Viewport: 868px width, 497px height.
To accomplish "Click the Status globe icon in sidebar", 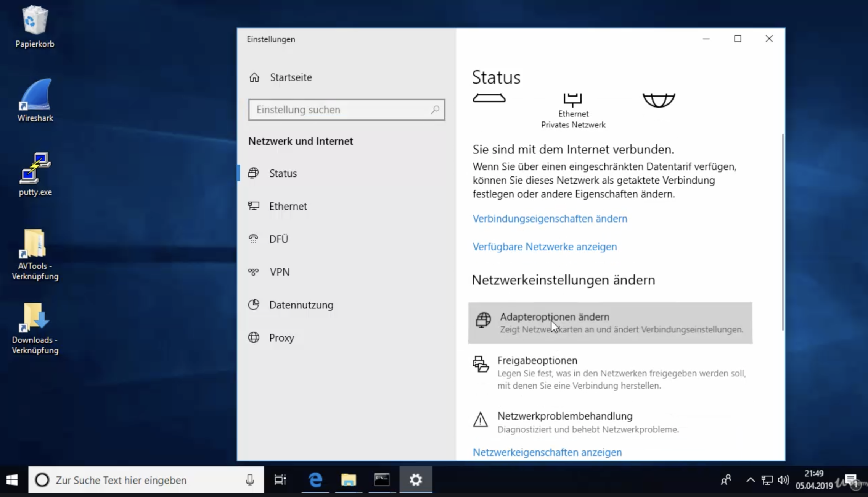I will coord(254,173).
